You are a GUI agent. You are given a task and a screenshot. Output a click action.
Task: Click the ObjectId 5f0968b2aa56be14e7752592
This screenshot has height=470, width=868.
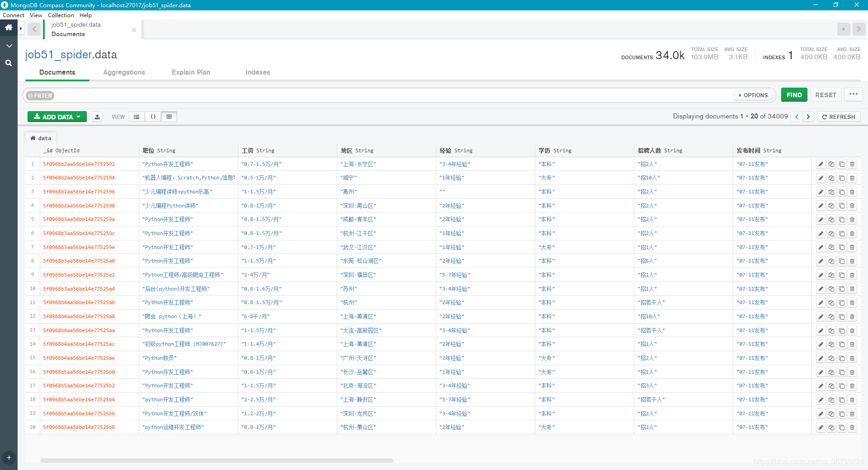(79, 164)
